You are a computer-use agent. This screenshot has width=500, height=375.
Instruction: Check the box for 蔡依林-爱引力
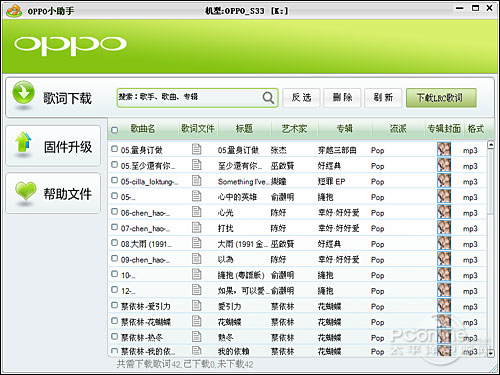click(x=115, y=305)
